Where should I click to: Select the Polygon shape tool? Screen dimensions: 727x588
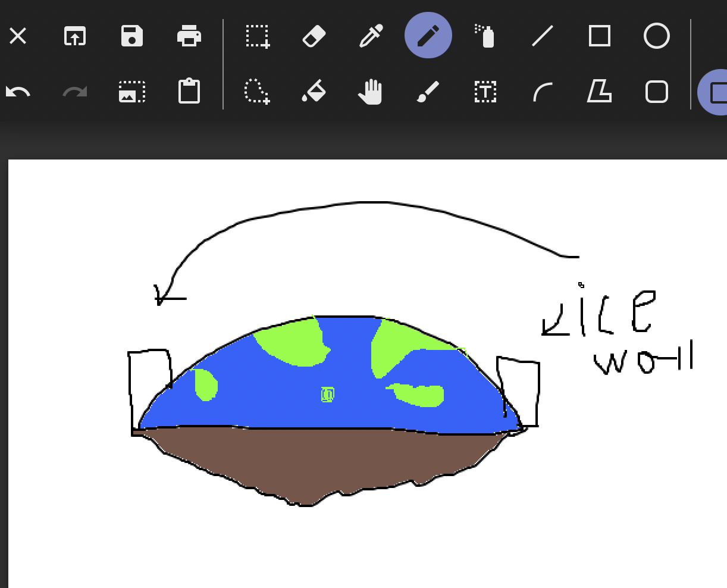tap(599, 92)
